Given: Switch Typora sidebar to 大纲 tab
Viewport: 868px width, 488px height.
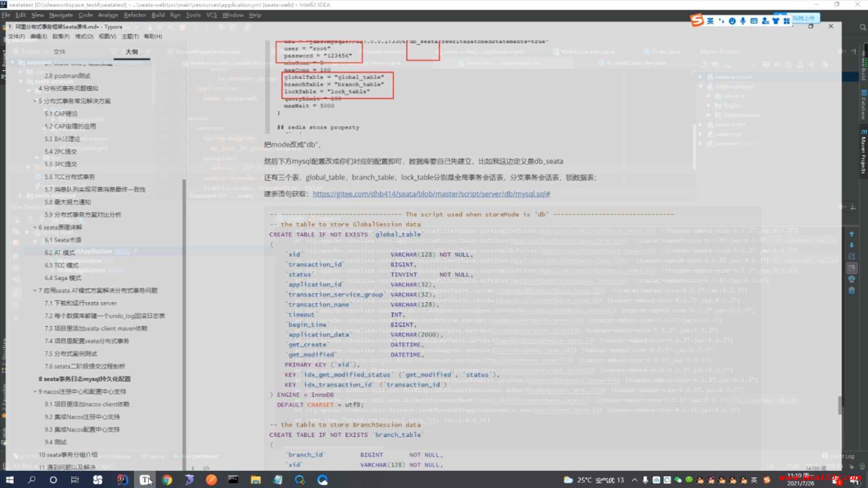Looking at the screenshot, I should point(132,52).
